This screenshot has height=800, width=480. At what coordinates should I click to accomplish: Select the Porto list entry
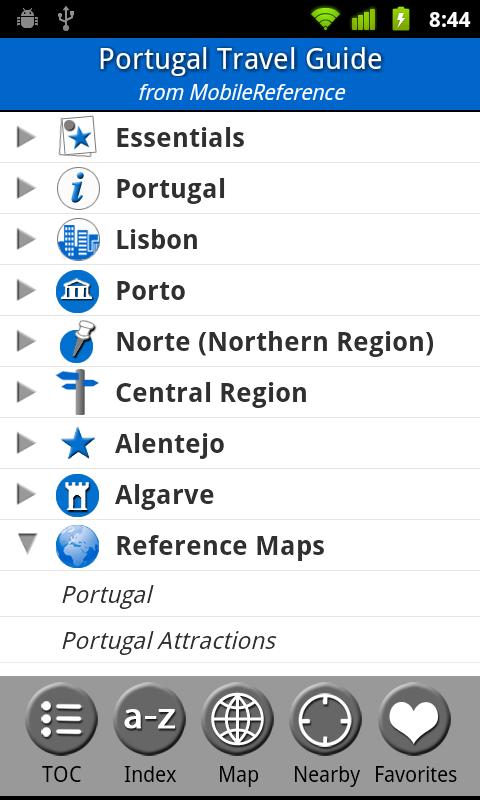[x=240, y=290]
